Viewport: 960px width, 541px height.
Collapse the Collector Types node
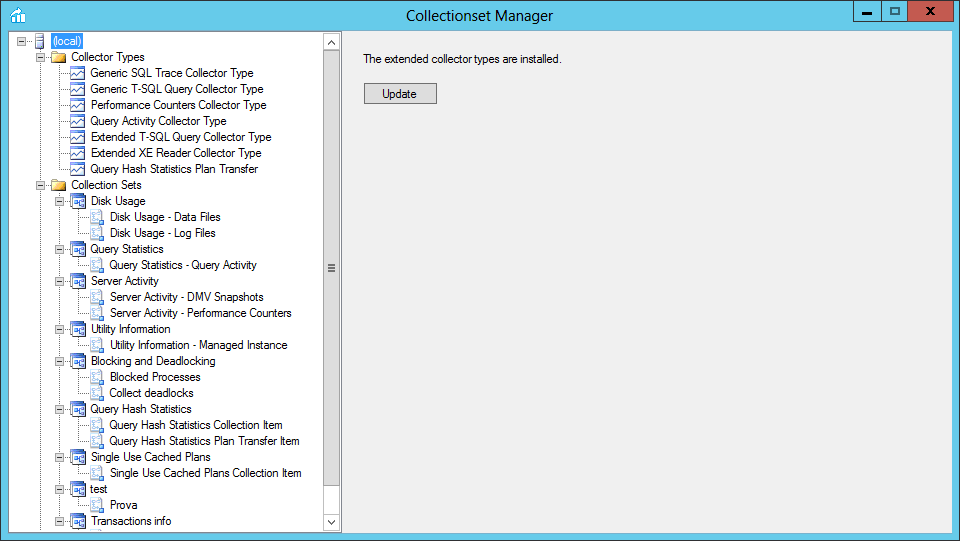pos(40,58)
